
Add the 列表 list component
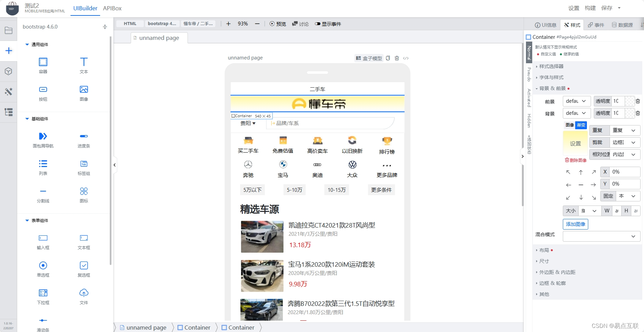pyautogui.click(x=43, y=167)
